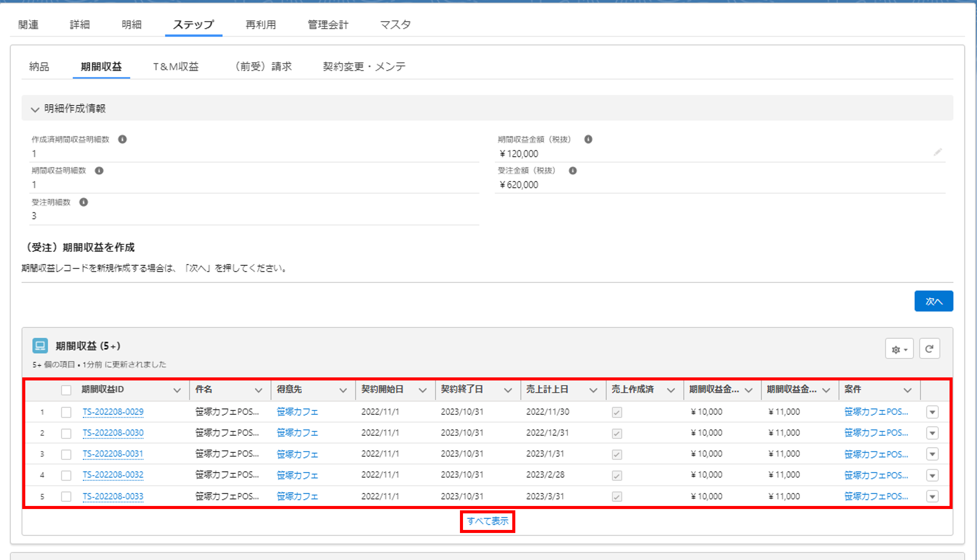The height and width of the screenshot is (560, 977).
Task: Select checkbox for row TS-202208-0033
Action: 66,496
